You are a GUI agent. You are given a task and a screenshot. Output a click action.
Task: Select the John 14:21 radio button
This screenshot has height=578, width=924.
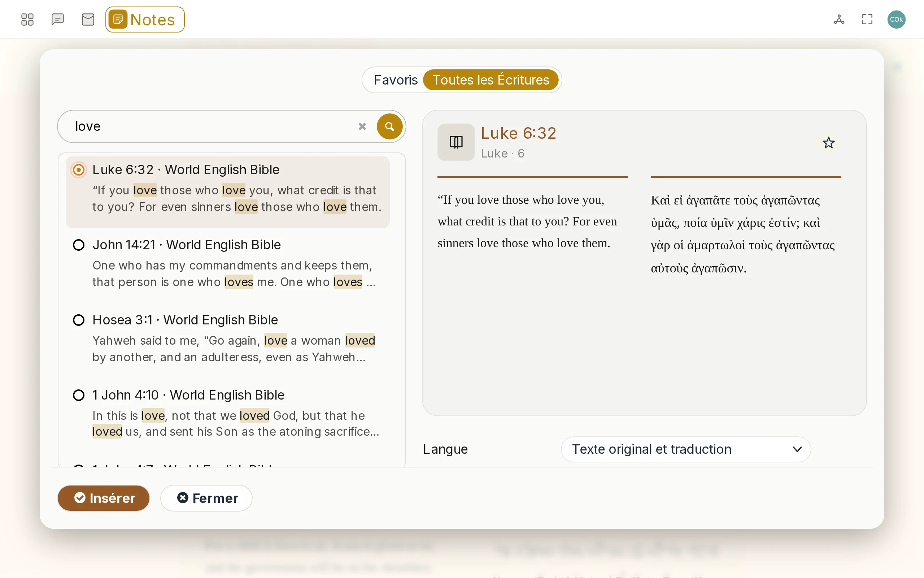coord(79,245)
